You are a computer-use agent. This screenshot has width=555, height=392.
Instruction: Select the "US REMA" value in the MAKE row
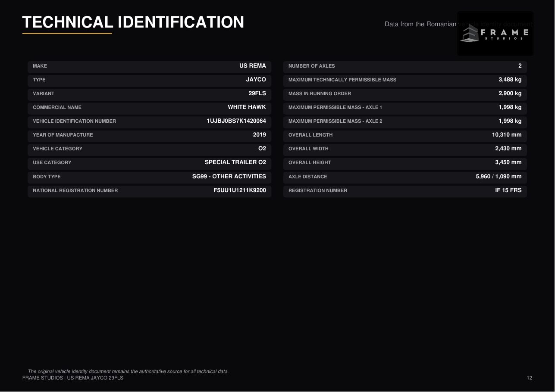coord(253,66)
